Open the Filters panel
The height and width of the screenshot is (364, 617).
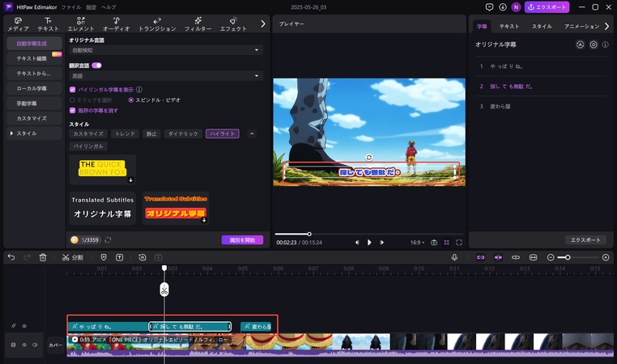pyautogui.click(x=198, y=24)
